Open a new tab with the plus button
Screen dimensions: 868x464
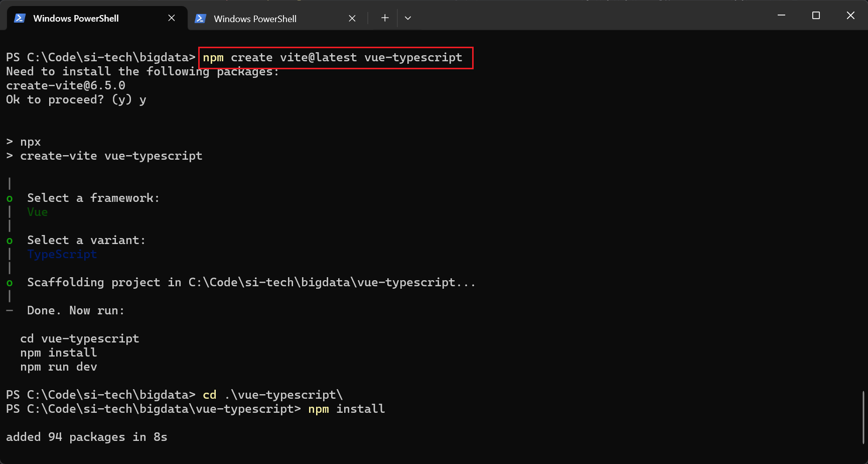tap(385, 18)
